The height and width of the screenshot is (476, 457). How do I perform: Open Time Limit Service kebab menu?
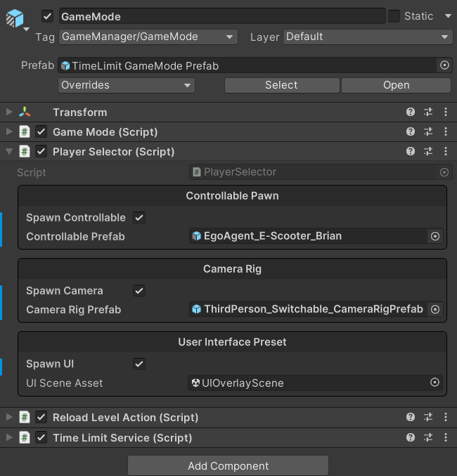446,437
